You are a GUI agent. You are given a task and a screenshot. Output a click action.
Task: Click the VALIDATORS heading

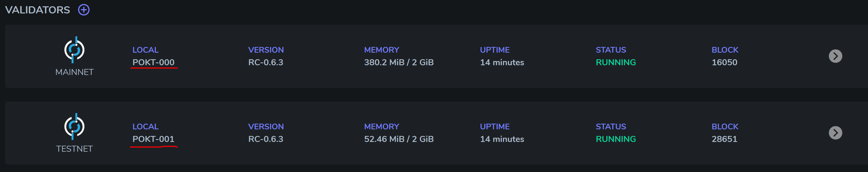click(x=38, y=10)
